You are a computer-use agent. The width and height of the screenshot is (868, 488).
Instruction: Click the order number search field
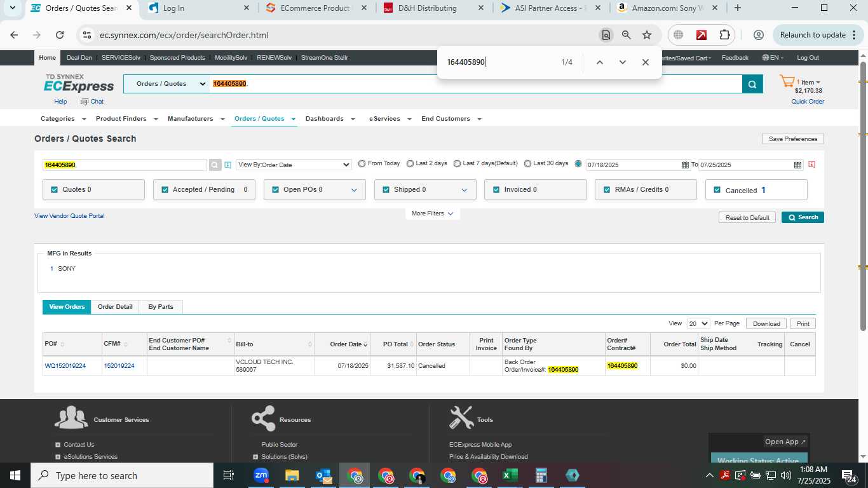[125, 165]
